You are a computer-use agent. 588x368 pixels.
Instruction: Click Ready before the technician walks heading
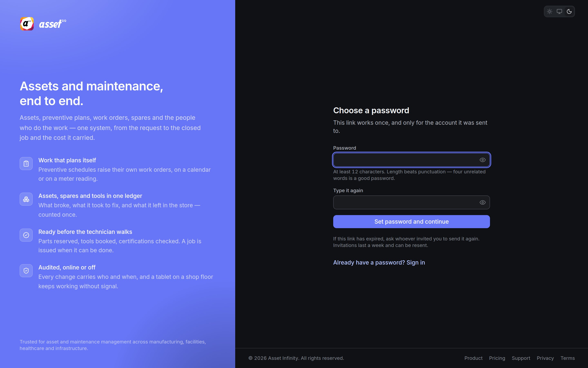tap(85, 232)
